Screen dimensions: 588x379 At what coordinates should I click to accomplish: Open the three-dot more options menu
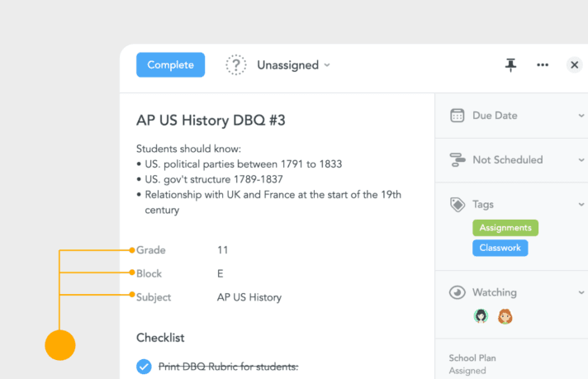543,65
